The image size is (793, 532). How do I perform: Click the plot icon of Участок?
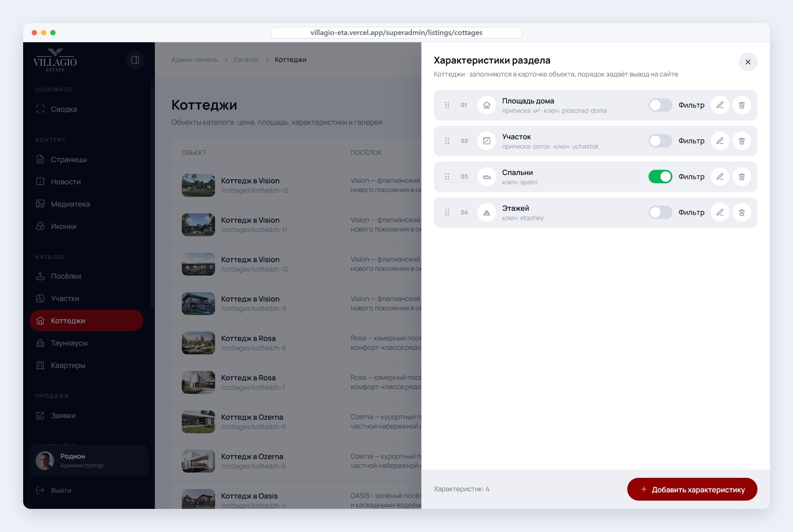point(486,141)
